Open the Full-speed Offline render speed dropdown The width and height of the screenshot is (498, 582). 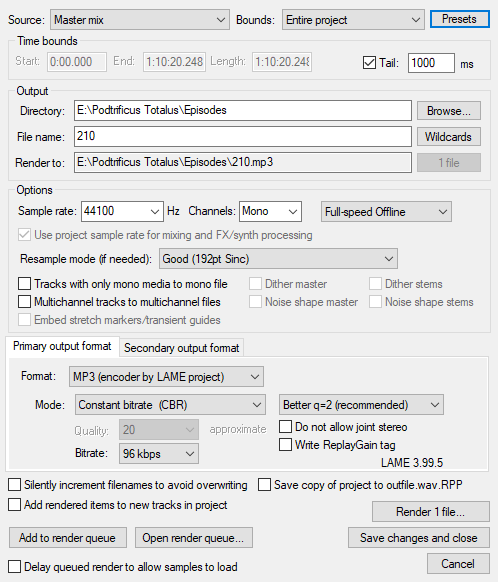[386, 212]
